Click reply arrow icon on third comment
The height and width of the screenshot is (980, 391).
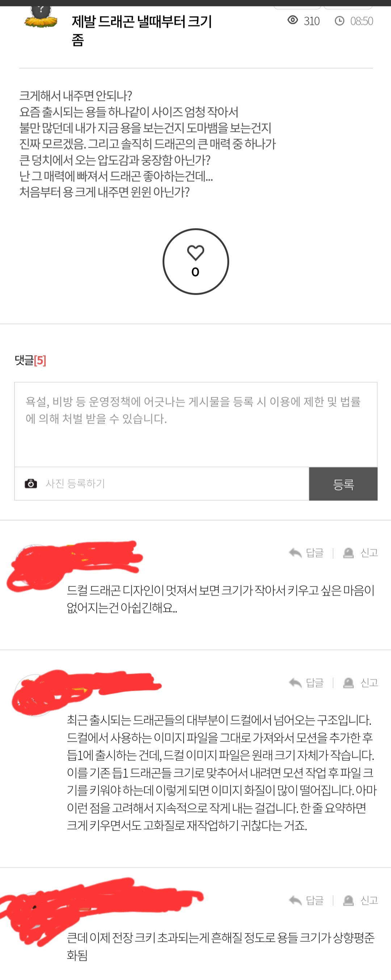click(295, 900)
